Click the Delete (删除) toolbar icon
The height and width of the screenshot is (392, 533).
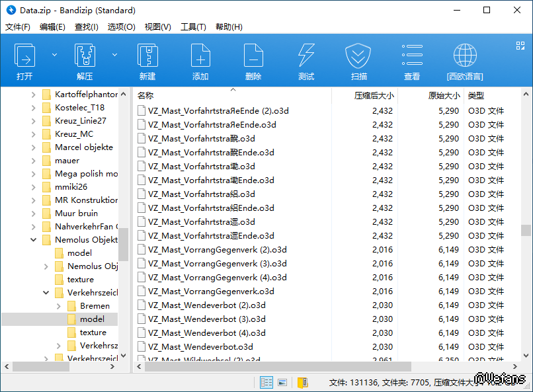tap(253, 56)
